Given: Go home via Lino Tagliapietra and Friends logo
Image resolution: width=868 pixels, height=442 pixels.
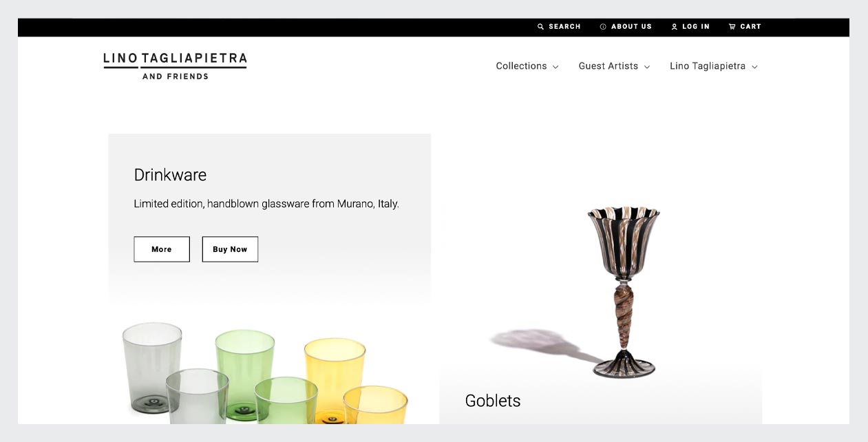Looking at the screenshot, I should [x=175, y=66].
